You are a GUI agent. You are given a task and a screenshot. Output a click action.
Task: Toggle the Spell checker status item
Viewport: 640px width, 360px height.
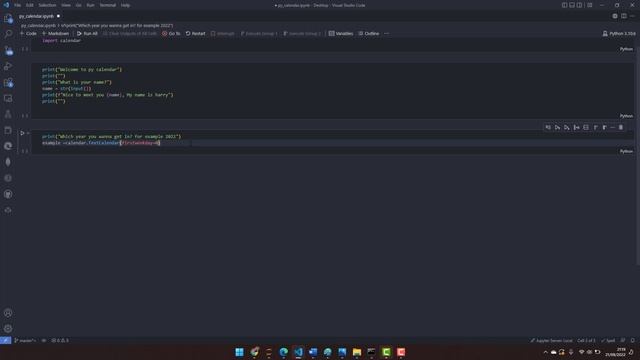pyautogui.click(x=608, y=340)
